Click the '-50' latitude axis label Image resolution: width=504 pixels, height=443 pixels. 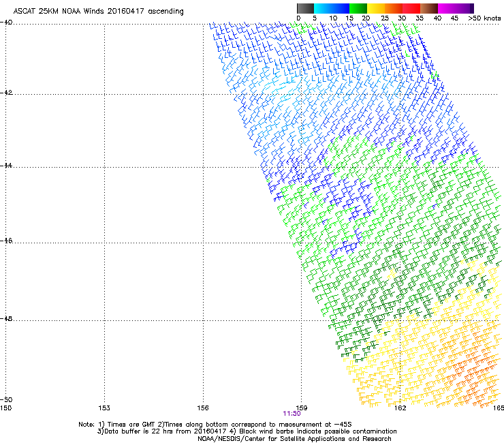[x=6, y=399]
